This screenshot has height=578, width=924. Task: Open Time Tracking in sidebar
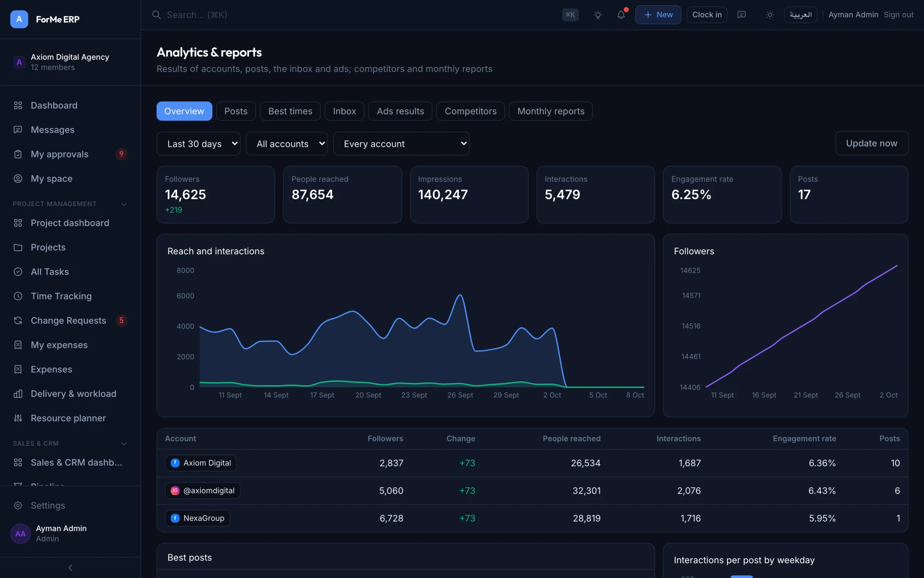point(70,296)
